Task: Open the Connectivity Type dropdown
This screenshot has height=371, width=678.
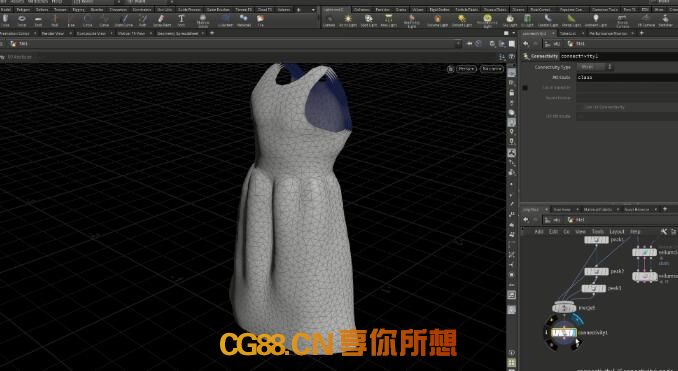Action: point(595,67)
